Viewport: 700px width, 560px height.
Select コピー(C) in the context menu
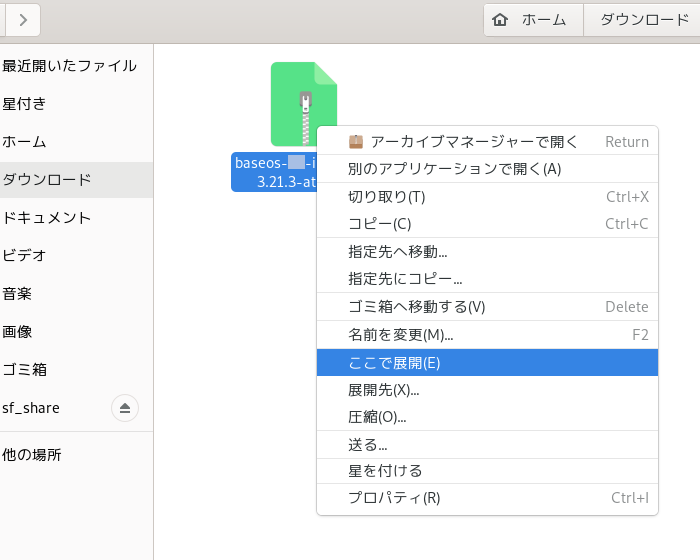coord(379,224)
